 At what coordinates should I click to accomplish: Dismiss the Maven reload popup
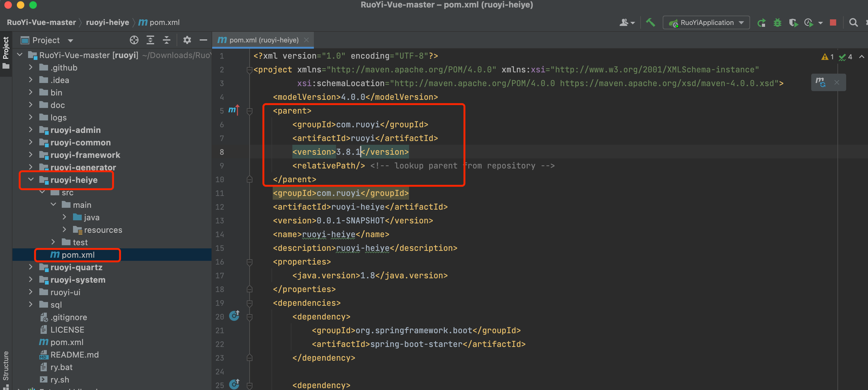(x=837, y=82)
